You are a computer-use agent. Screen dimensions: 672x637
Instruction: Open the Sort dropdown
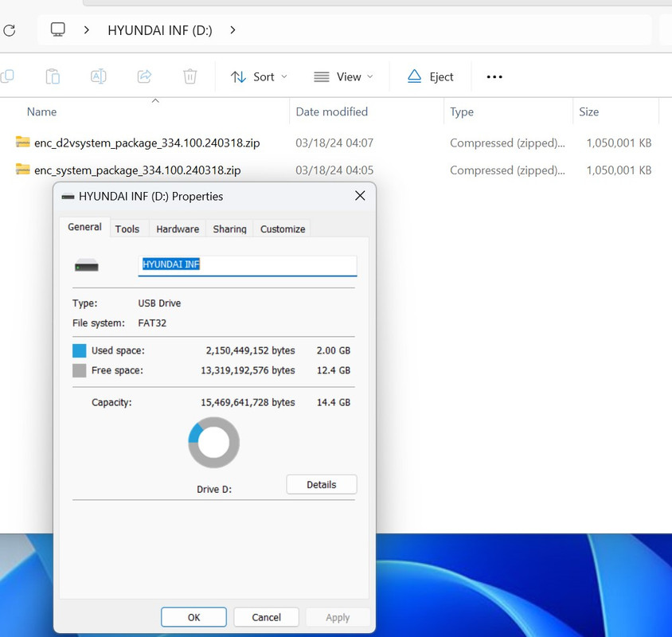259,77
